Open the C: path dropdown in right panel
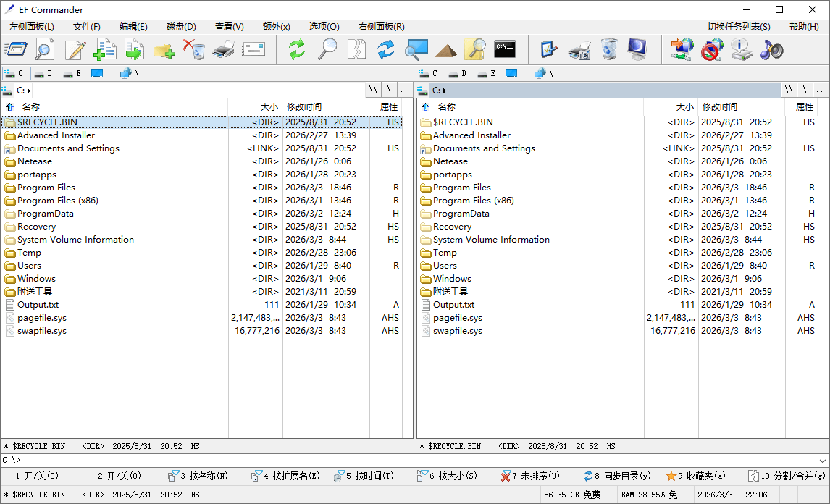This screenshot has width=830, height=504. pos(445,89)
